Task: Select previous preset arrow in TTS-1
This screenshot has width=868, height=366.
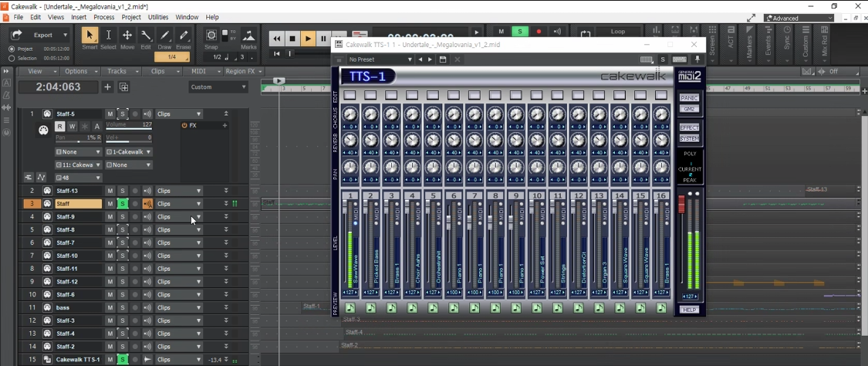Action: [x=420, y=59]
